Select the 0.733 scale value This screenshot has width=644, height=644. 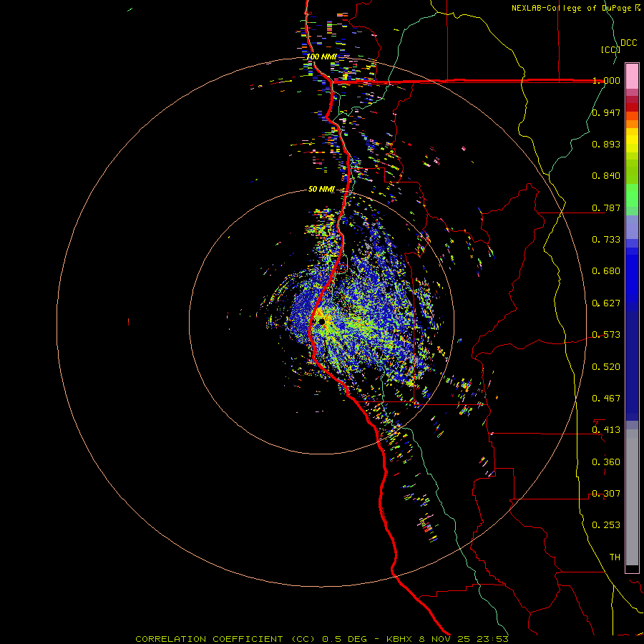(x=606, y=240)
